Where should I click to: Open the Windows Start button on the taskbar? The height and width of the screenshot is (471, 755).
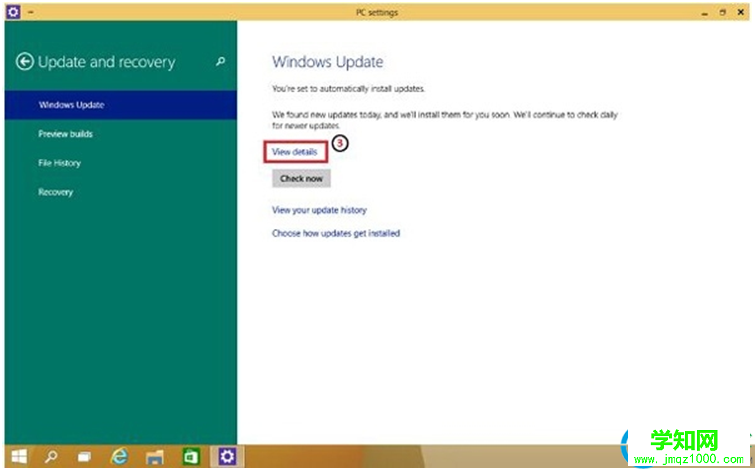[x=19, y=456]
